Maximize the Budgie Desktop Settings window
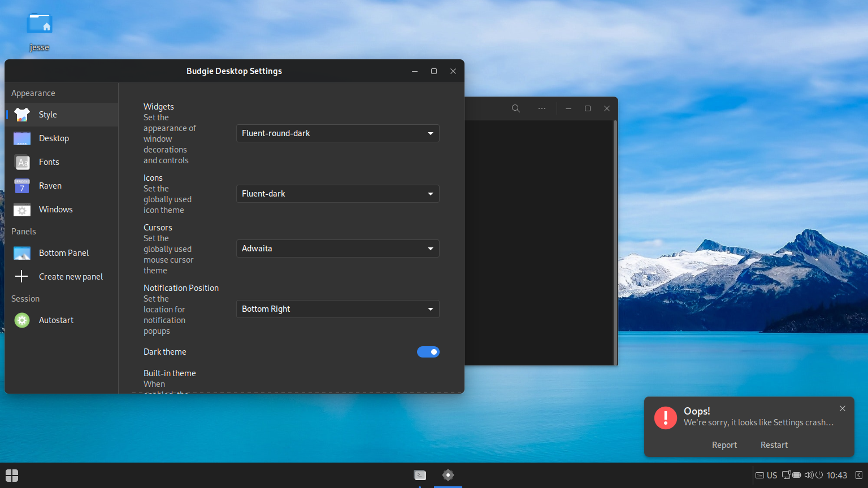The image size is (868, 488). [434, 71]
